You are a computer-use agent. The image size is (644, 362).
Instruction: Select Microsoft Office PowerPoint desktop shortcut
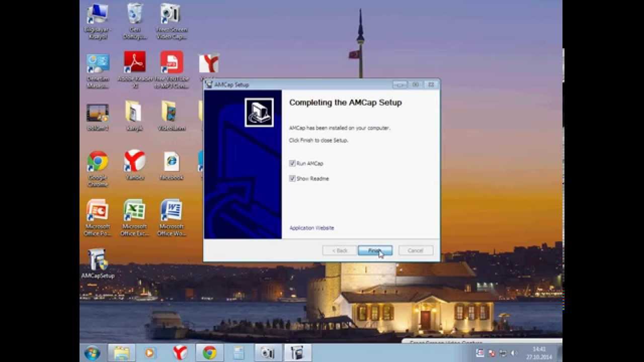98,218
